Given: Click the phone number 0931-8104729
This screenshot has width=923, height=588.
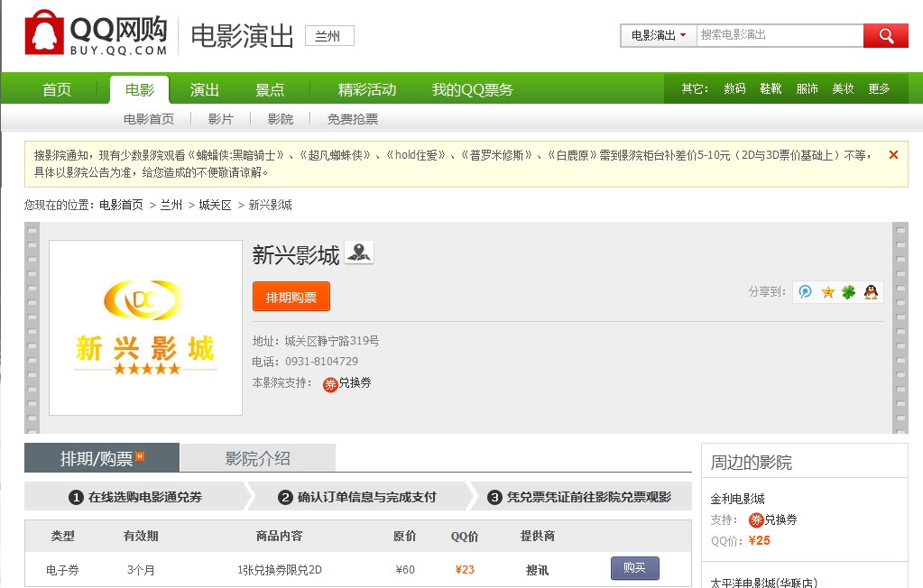Looking at the screenshot, I should point(321,362).
